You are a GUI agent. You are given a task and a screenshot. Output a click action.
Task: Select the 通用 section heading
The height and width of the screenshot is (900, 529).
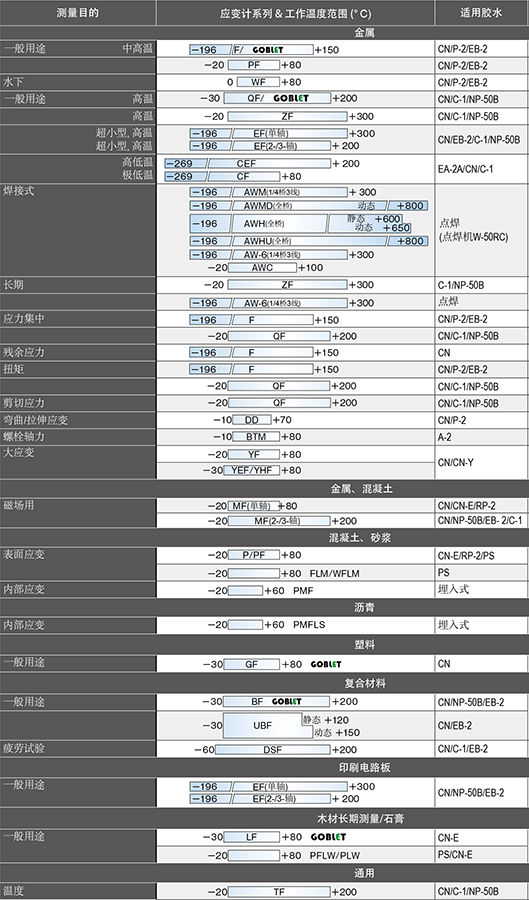click(x=364, y=873)
